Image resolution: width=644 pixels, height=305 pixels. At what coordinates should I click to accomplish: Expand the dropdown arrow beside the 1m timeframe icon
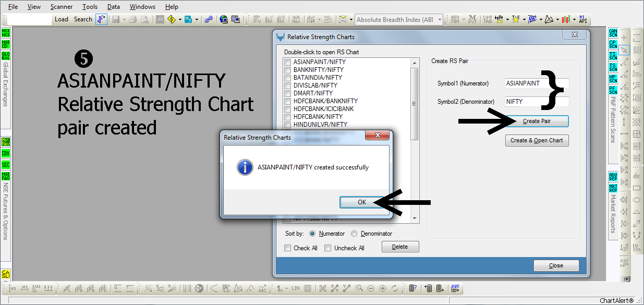[287, 288]
